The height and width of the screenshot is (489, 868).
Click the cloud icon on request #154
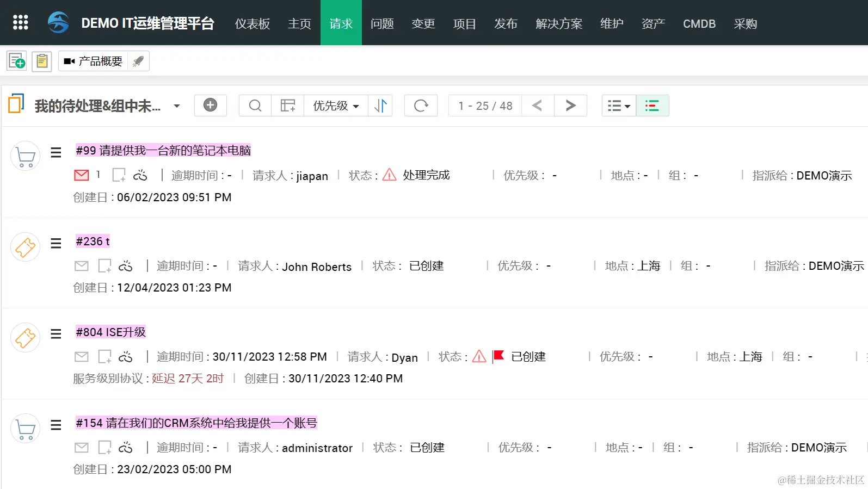click(126, 447)
